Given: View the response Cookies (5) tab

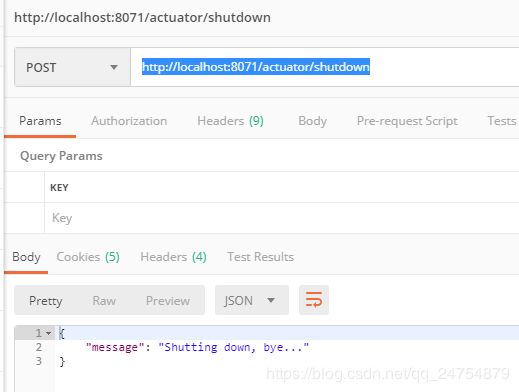Looking at the screenshot, I should coord(88,257).
